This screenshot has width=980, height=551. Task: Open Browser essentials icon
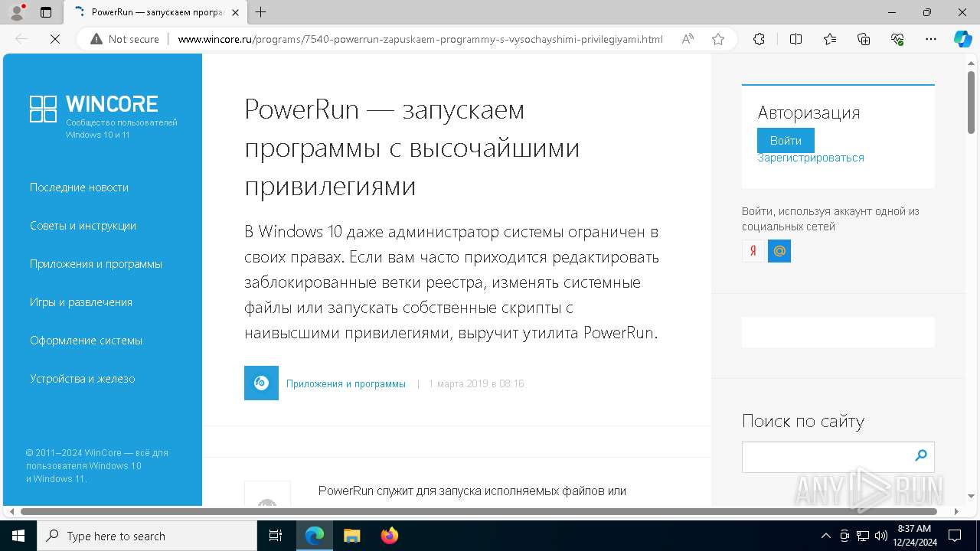click(x=897, y=39)
